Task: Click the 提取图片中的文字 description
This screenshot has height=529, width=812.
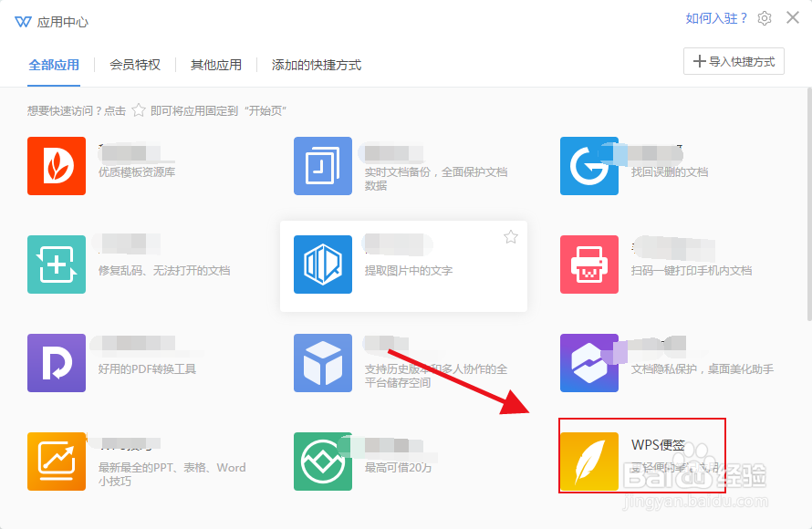Action: pos(409,271)
